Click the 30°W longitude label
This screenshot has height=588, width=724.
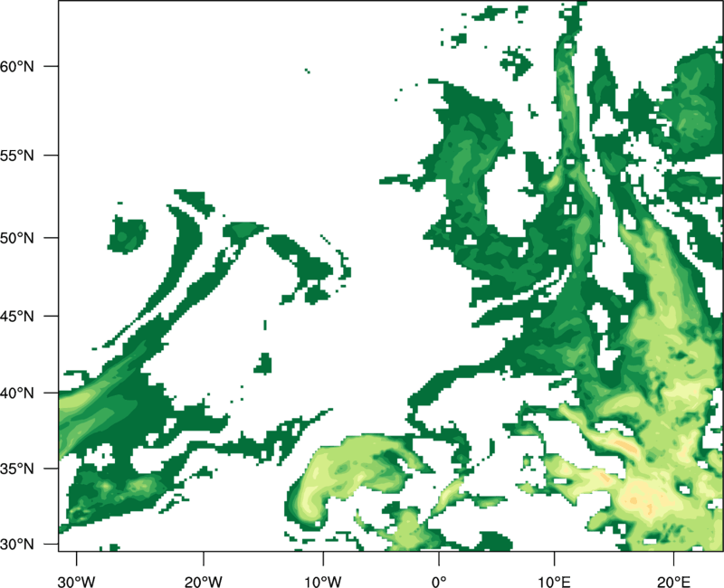[77, 582]
